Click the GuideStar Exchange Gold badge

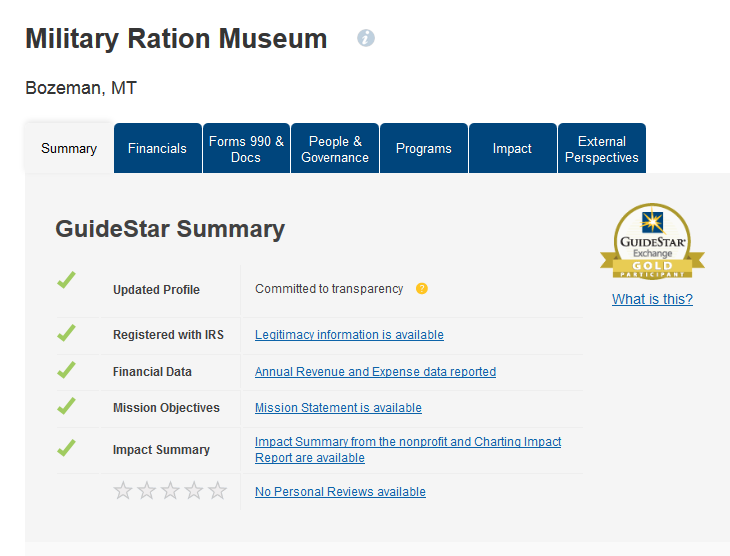pyautogui.click(x=652, y=241)
